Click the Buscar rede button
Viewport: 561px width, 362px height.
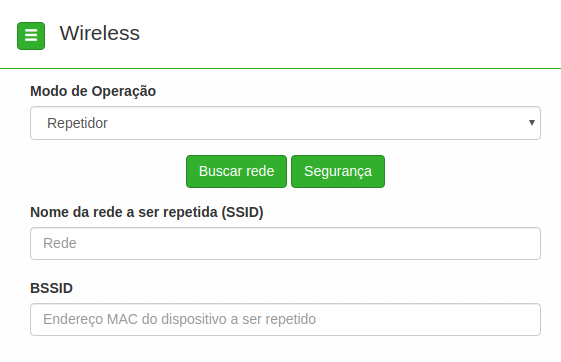click(x=236, y=171)
